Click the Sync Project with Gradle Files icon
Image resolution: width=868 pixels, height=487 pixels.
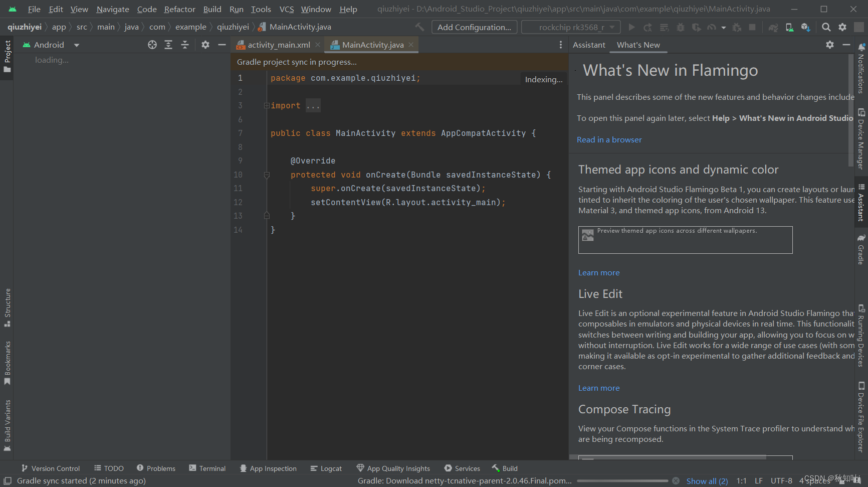(773, 27)
